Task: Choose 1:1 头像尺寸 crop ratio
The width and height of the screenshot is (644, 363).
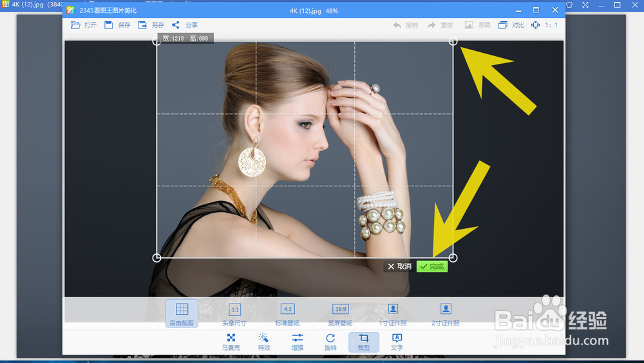Action: 234,313
